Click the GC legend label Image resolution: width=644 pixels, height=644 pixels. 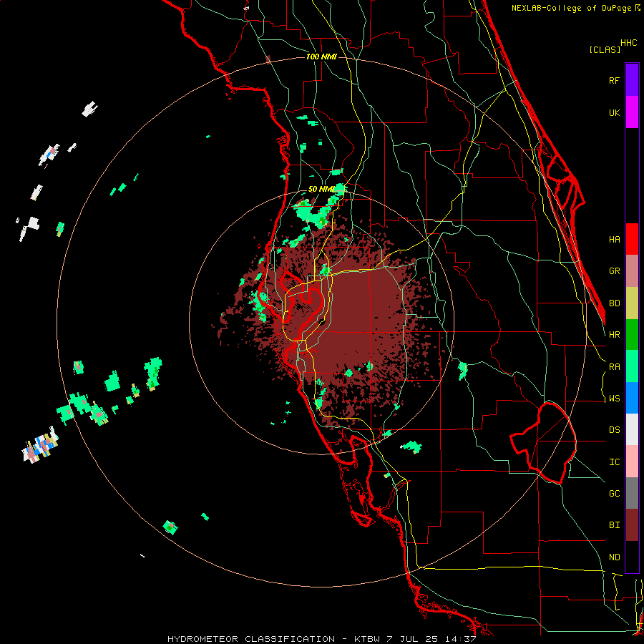(614, 494)
